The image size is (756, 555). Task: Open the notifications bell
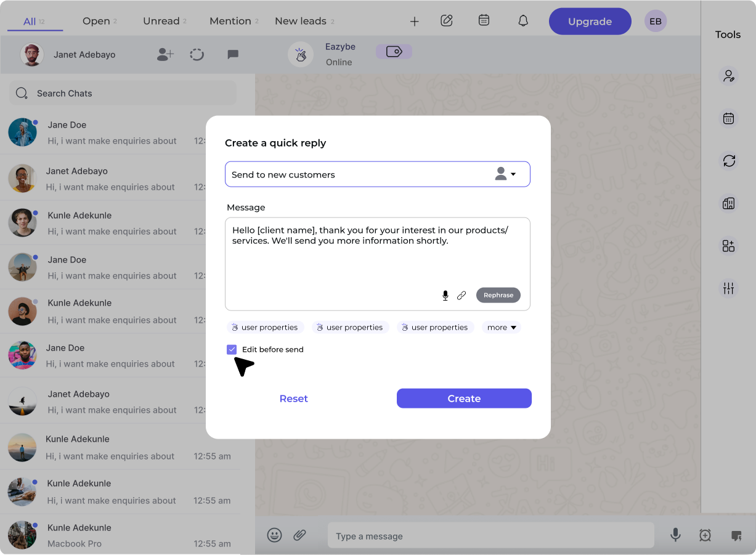pos(522,20)
